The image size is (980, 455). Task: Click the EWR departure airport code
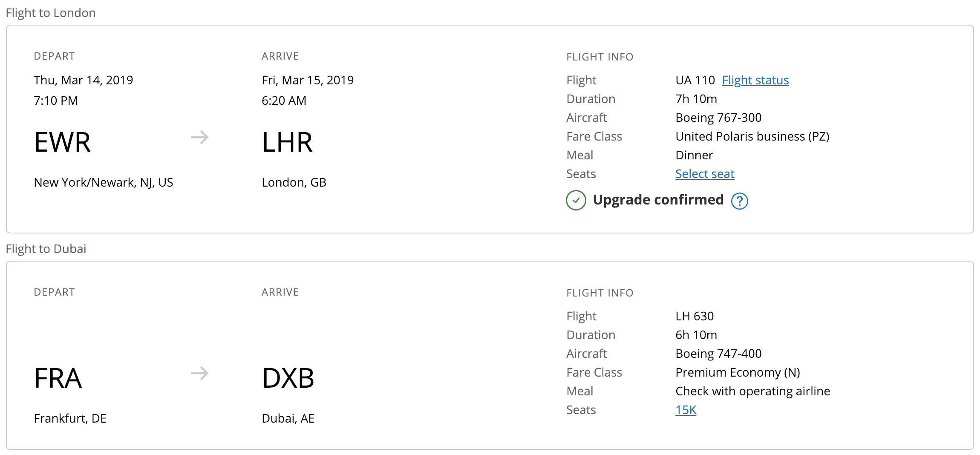coord(62,142)
